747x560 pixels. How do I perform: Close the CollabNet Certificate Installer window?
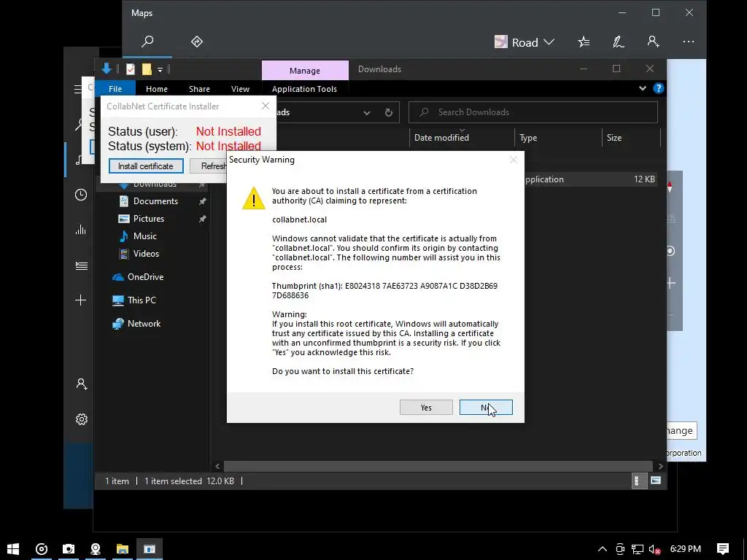click(266, 106)
